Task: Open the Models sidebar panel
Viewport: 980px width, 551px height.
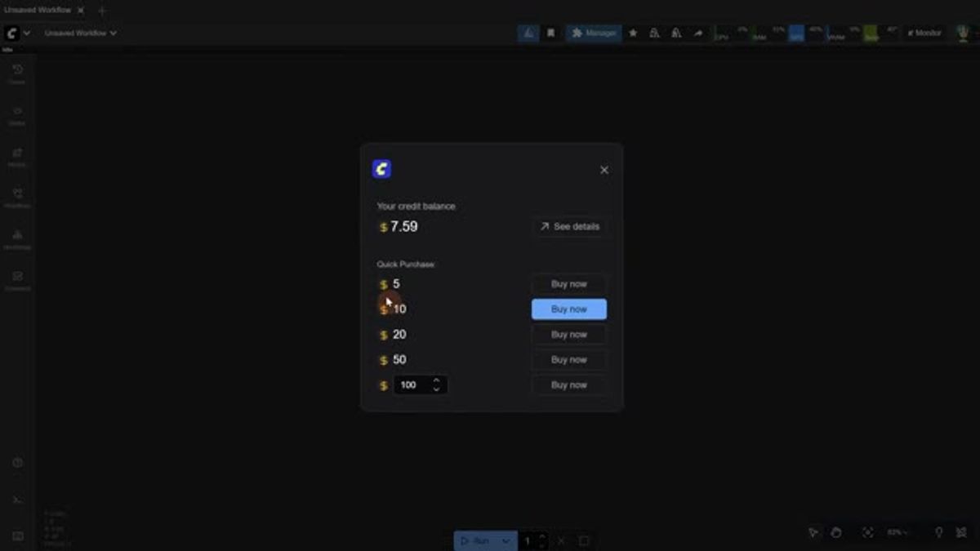Action: point(17,157)
